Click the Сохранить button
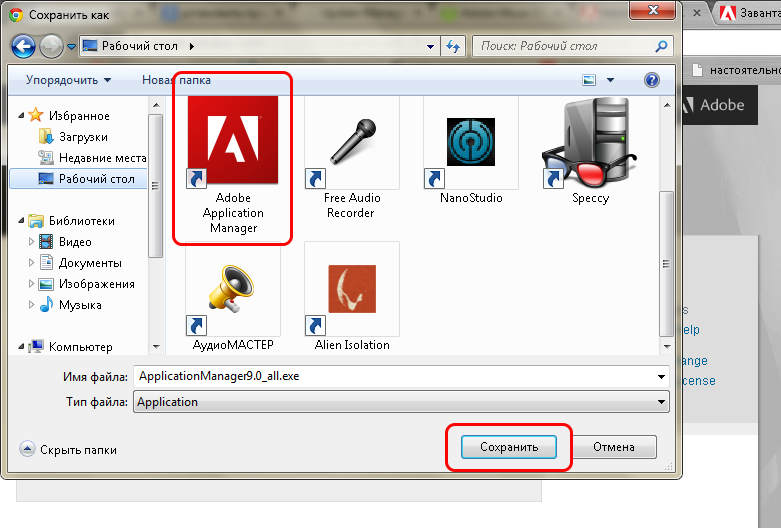 coord(509,447)
